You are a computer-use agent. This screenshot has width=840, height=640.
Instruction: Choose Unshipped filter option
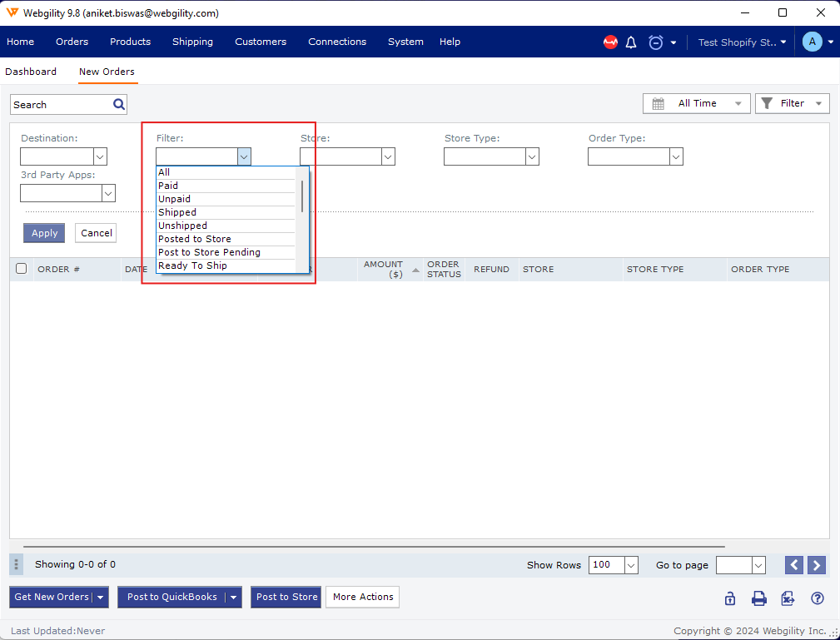point(226,226)
